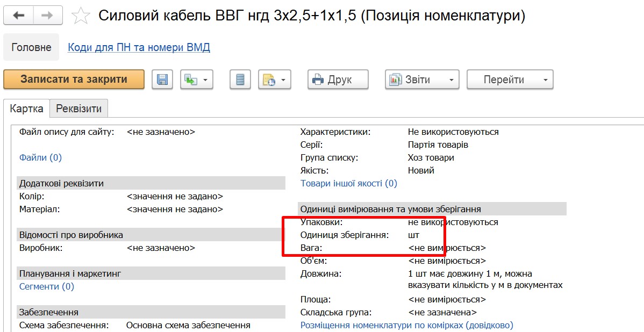Click the Вага value не вимірюється
This screenshot has height=332, width=644.
coord(447,248)
